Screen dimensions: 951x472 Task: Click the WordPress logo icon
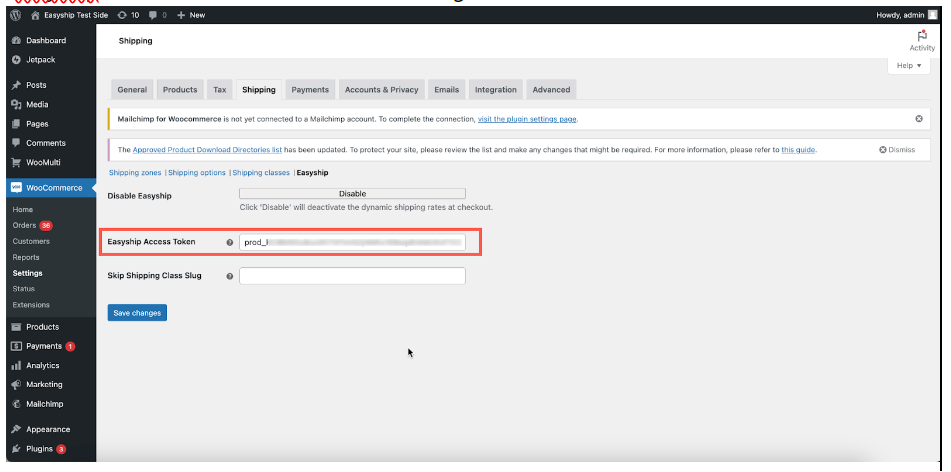[16, 15]
